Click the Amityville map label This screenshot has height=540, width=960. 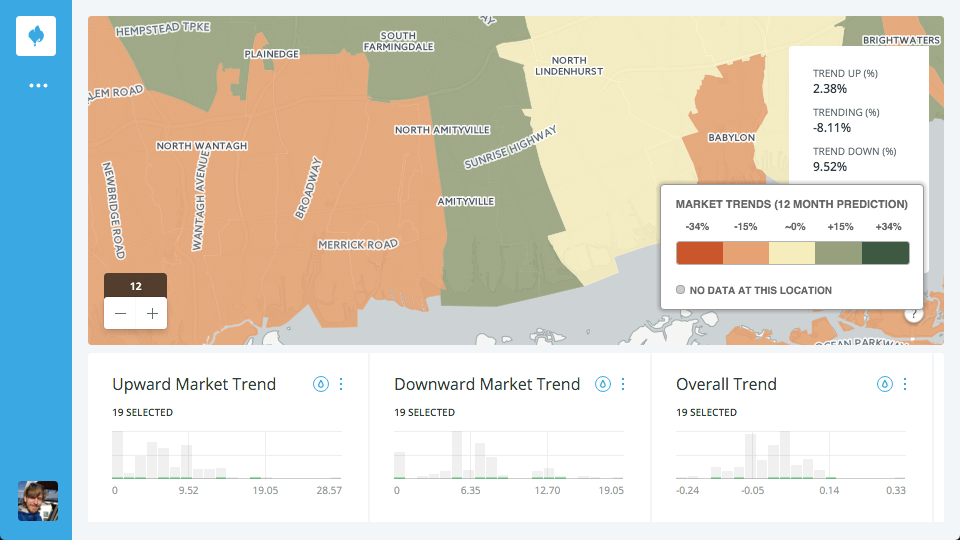click(465, 201)
